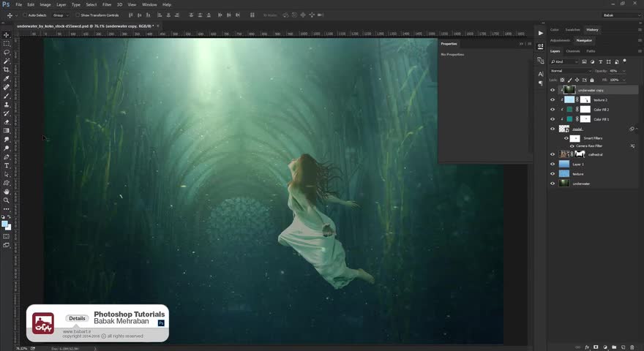Open the Auto-Select Group dropdown
The height and width of the screenshot is (351, 644).
tap(60, 15)
